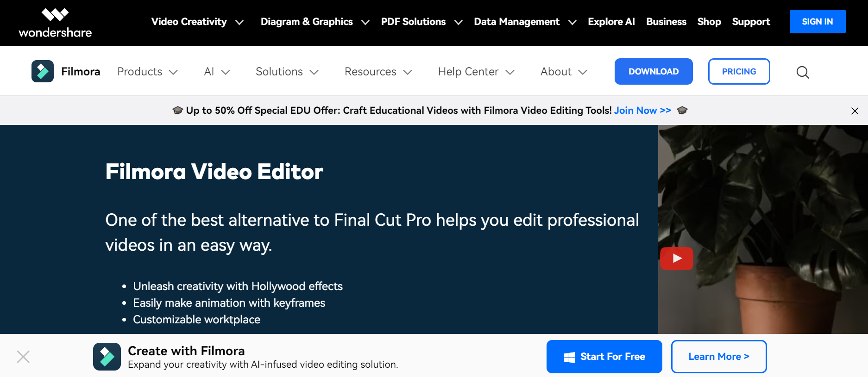Open the Resources dropdown

point(378,72)
